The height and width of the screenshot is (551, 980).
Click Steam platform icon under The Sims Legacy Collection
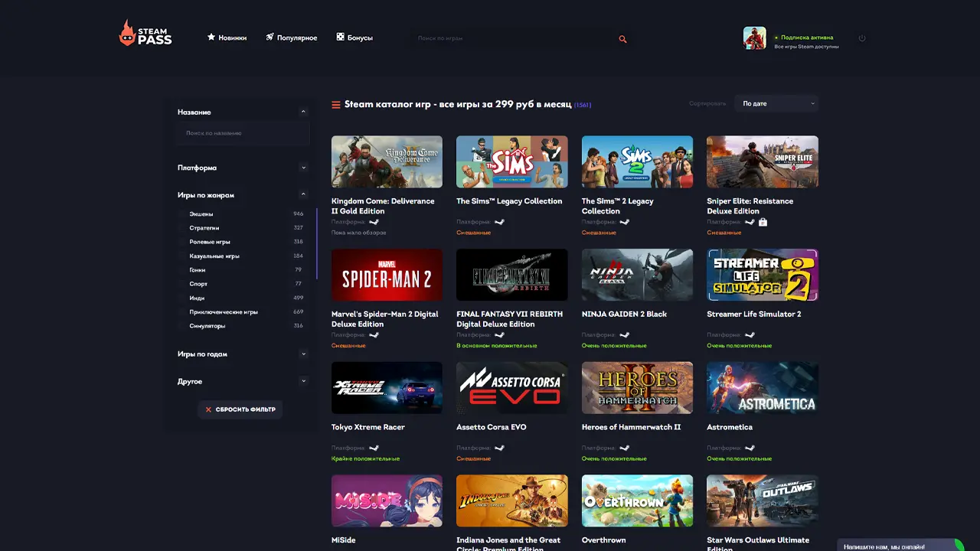pos(500,222)
